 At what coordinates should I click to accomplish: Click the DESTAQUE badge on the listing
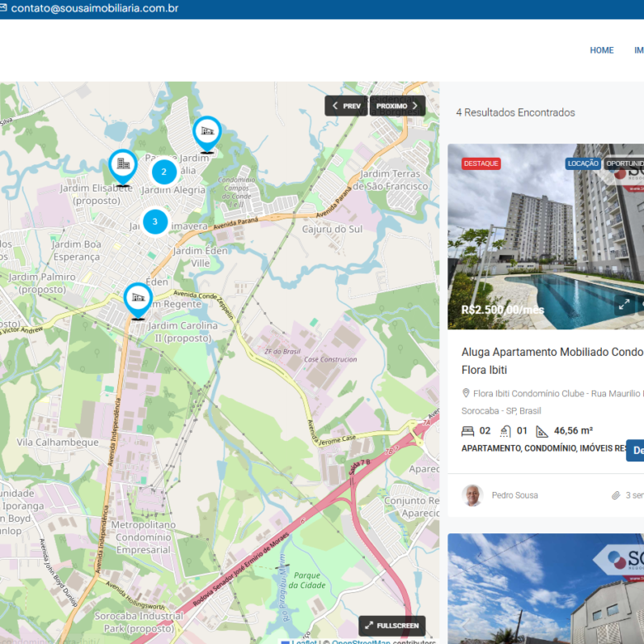click(x=481, y=163)
